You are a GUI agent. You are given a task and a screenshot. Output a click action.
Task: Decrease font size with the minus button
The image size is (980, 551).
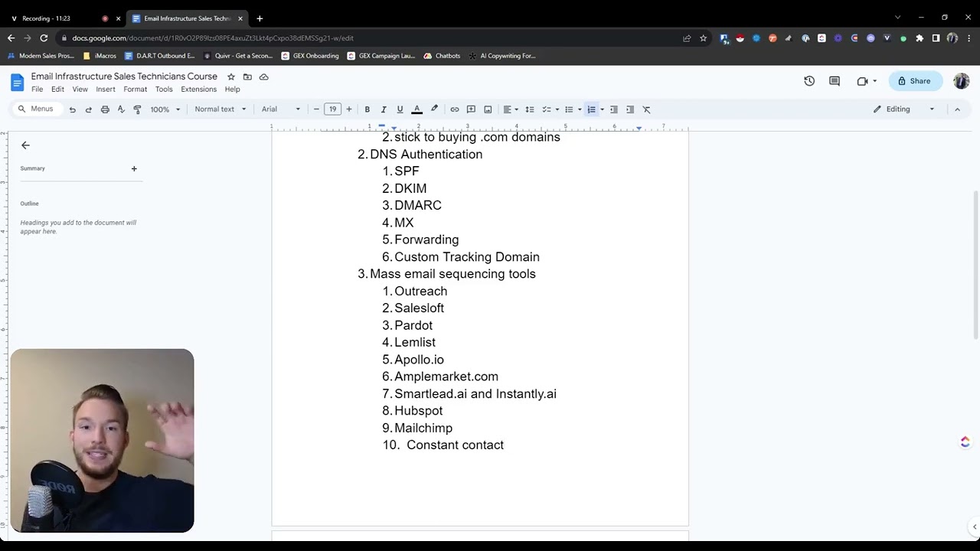[316, 109]
